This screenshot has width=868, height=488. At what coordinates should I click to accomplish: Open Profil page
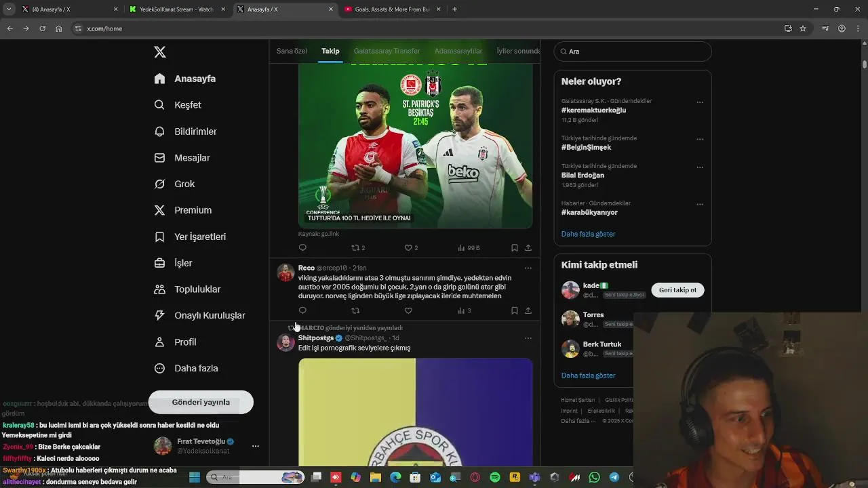click(x=175, y=342)
